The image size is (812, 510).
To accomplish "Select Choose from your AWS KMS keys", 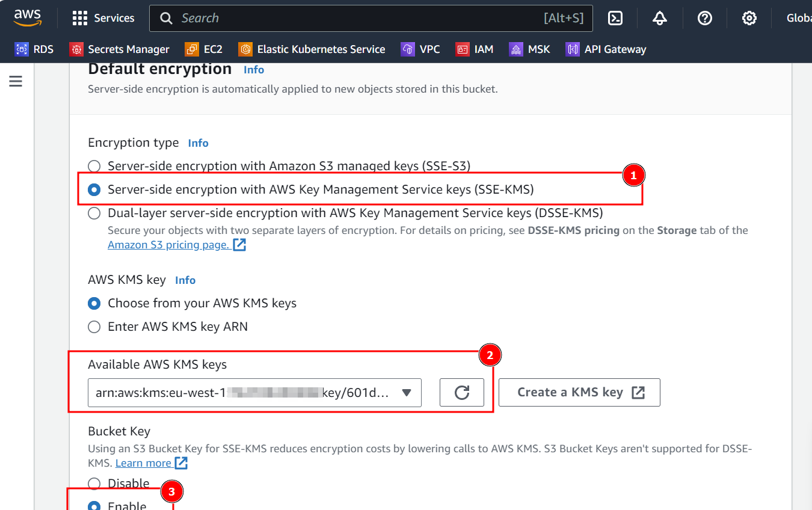I will (x=94, y=303).
